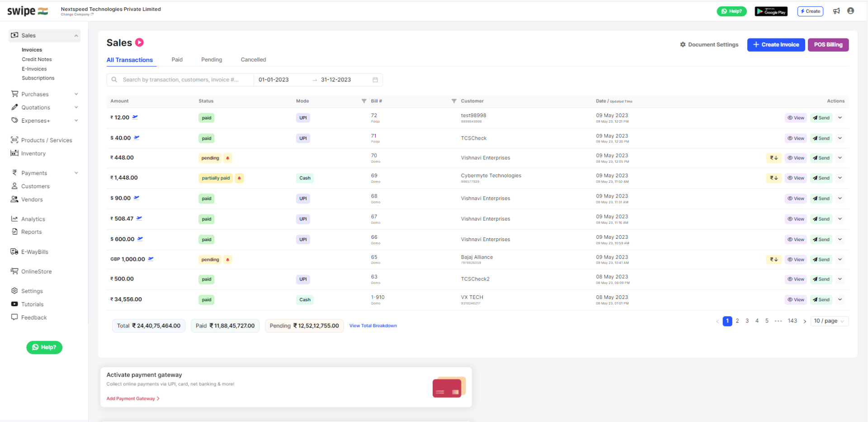This screenshot has height=422, width=868.
Task: Open Credit Notes from the sidebar
Action: tap(37, 59)
